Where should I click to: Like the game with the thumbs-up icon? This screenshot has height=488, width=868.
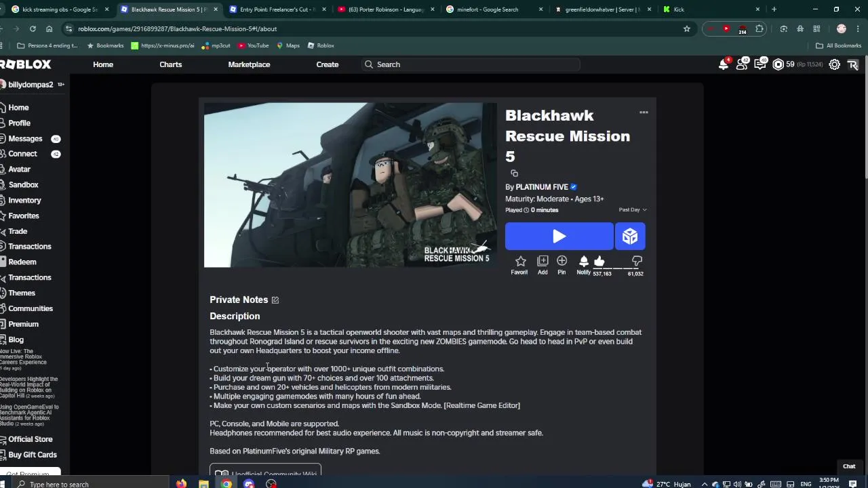(599, 261)
